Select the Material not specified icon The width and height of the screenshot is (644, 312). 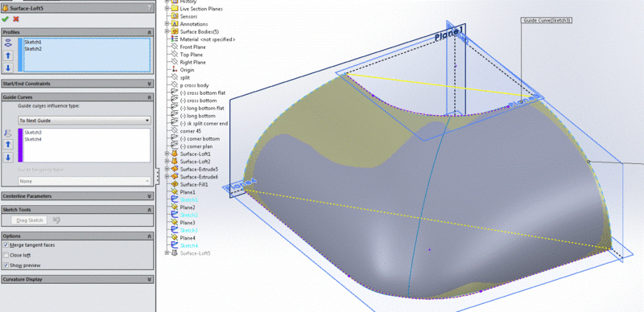174,39
